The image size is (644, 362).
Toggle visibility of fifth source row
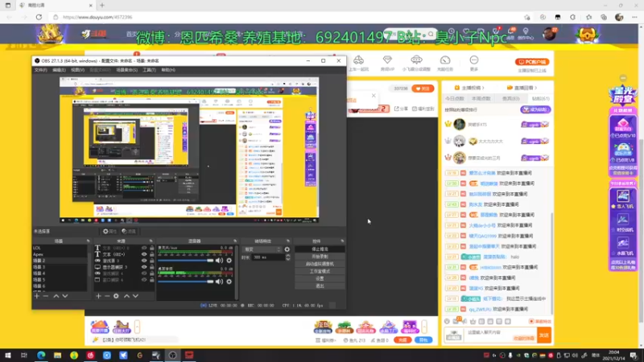click(144, 274)
